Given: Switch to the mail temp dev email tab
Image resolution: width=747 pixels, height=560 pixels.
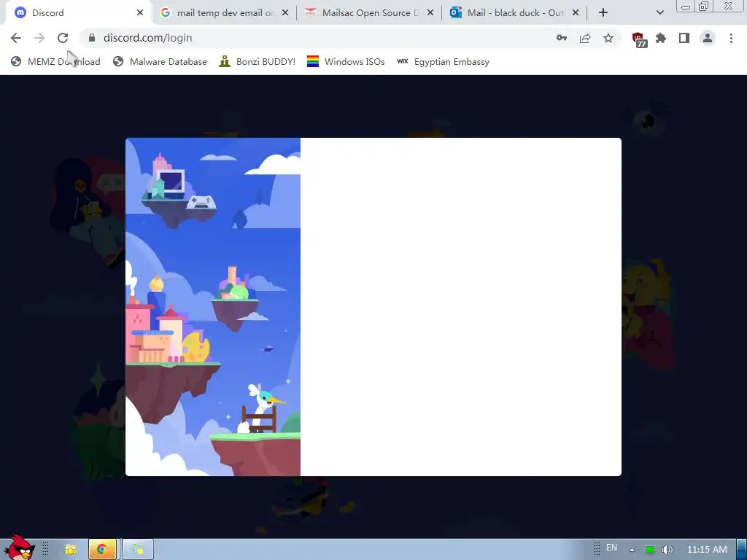Looking at the screenshot, I should point(224,13).
